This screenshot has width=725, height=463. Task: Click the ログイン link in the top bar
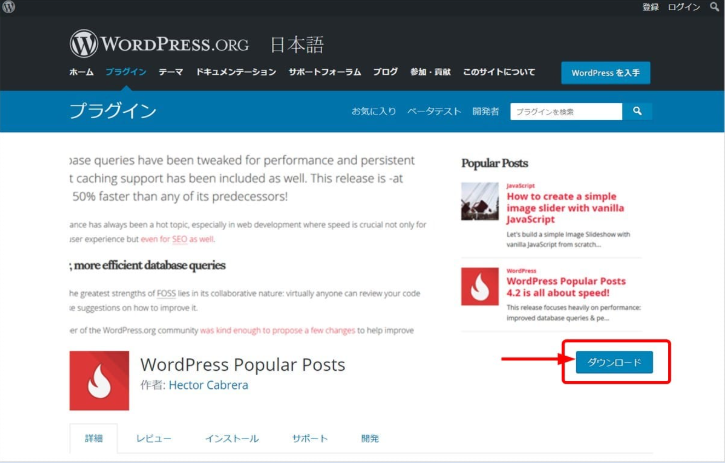coord(684,7)
